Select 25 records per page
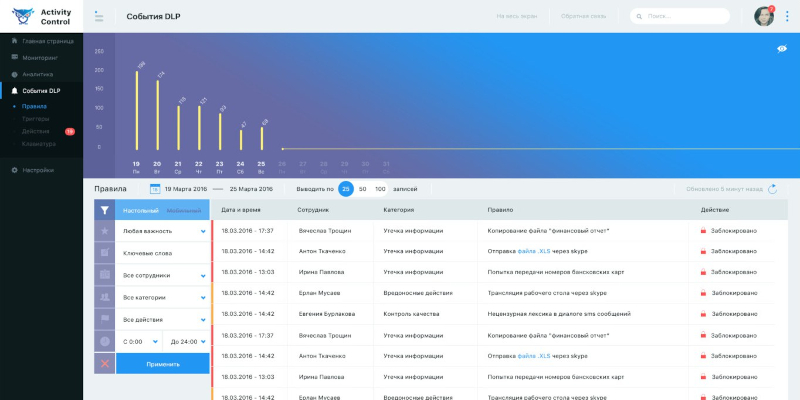 point(345,188)
